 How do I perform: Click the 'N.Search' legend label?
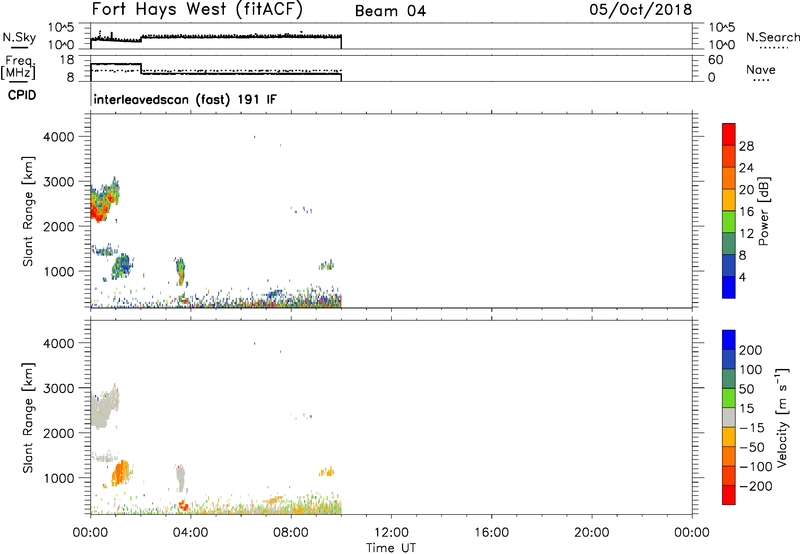772,37
